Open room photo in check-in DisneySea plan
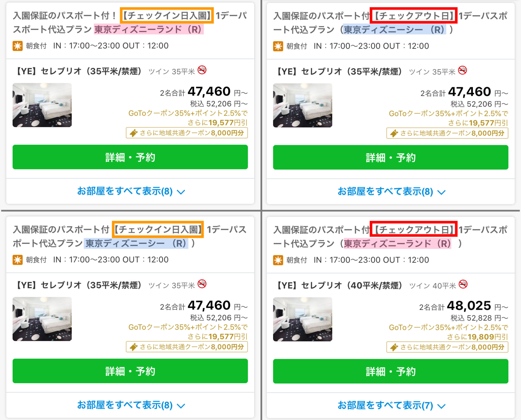 coord(42,319)
